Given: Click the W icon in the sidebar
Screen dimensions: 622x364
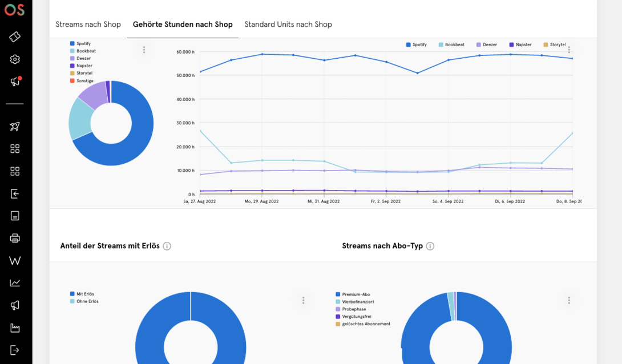Looking at the screenshot, I should 15,261.
